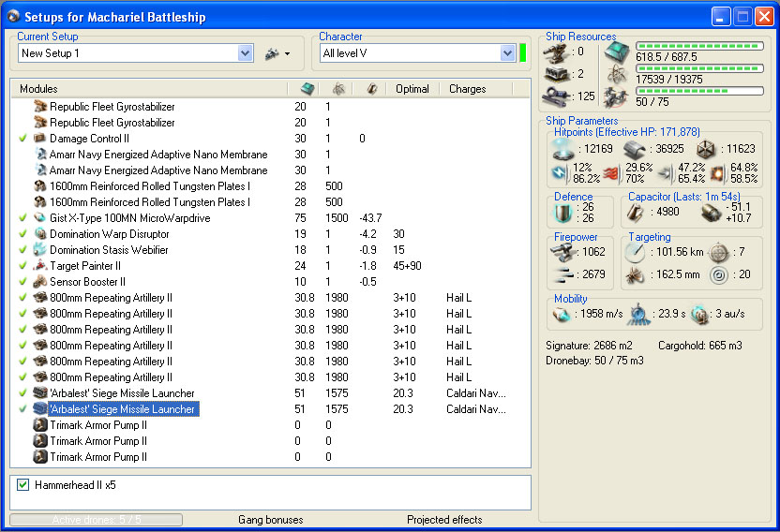The width and height of the screenshot is (780, 532).
Task: Sort by the CPU column header icon
Action: [307, 89]
